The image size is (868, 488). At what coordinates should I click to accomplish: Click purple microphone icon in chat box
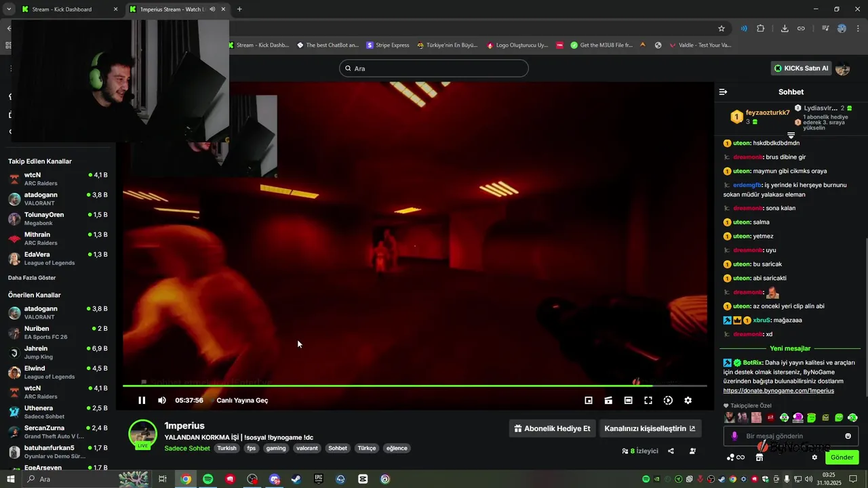(734, 436)
